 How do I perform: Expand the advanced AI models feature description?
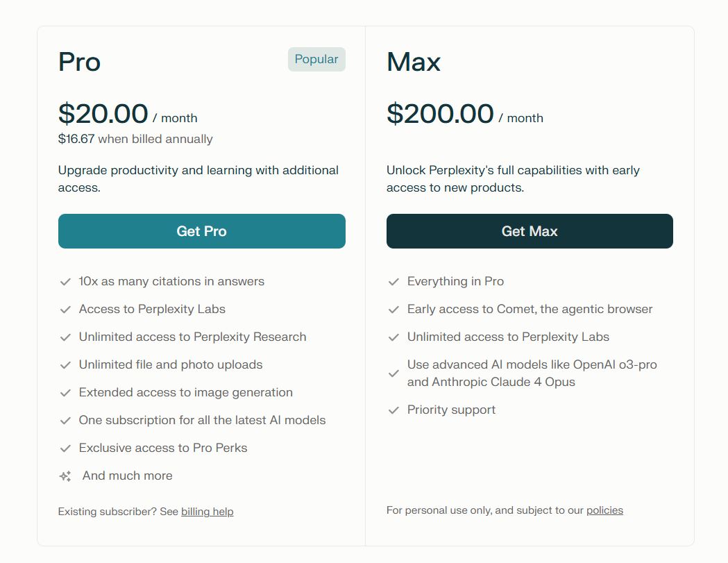pyautogui.click(x=532, y=373)
